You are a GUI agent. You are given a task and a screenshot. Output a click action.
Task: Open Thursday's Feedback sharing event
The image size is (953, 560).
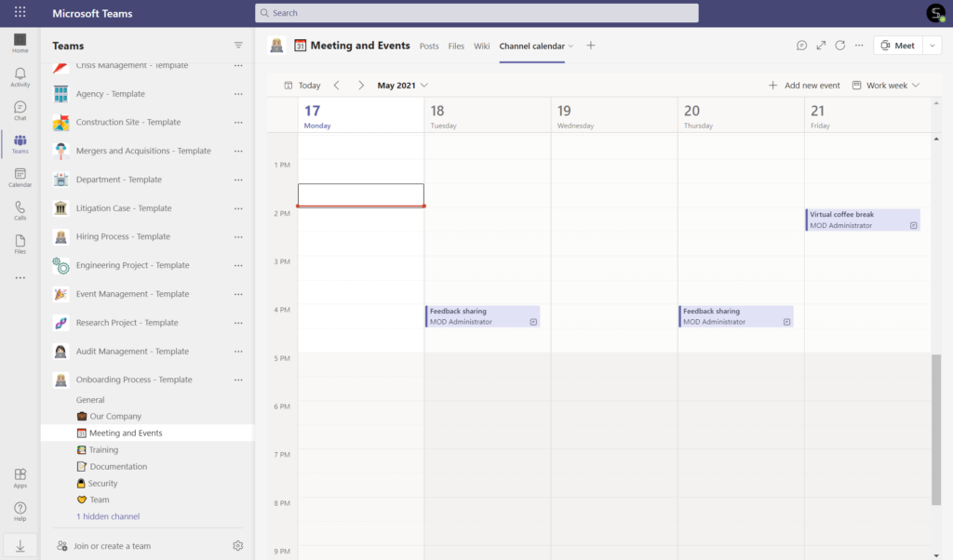point(736,316)
